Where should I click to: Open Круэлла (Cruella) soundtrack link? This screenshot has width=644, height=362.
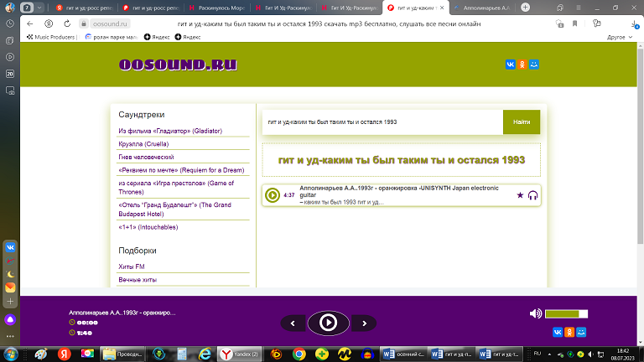[143, 144]
